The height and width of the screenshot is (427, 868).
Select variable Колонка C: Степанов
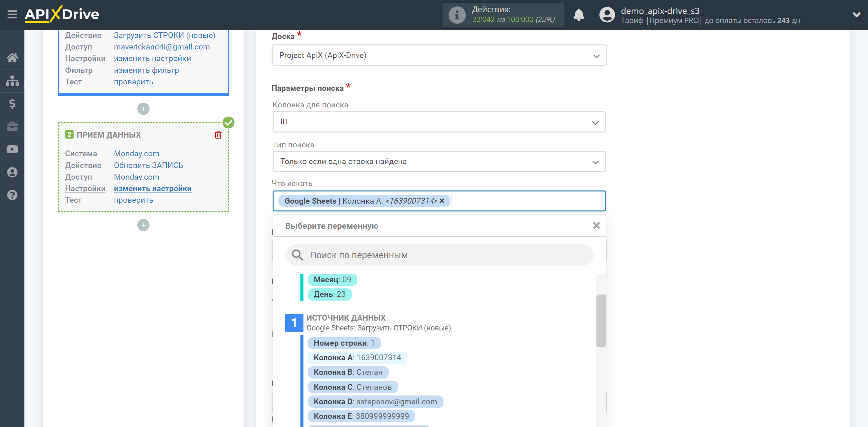(x=353, y=387)
